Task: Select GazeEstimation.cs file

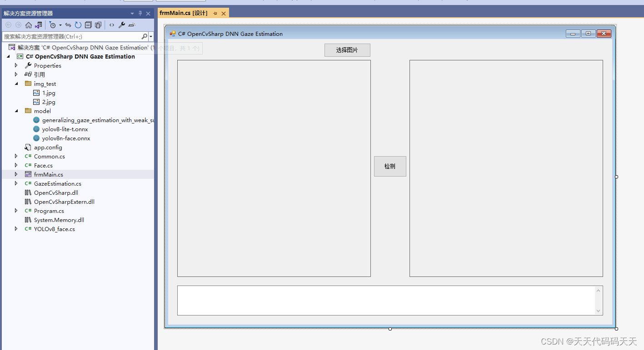Action: (58, 183)
